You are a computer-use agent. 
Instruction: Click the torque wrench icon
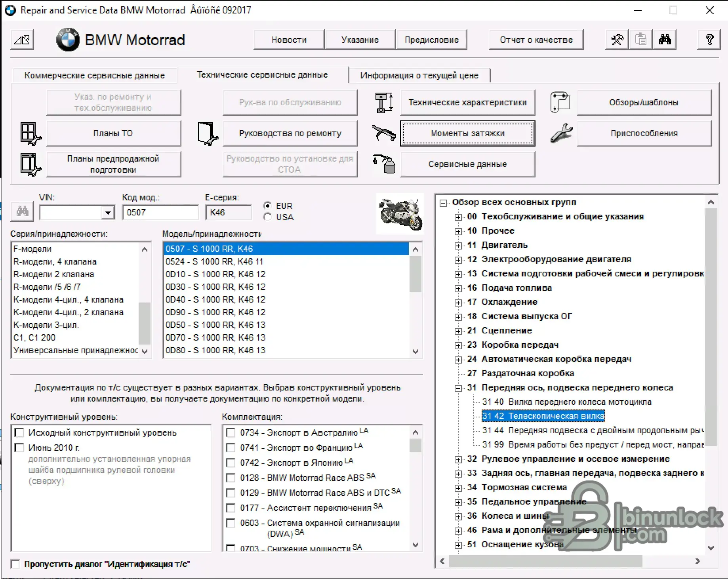click(x=384, y=133)
